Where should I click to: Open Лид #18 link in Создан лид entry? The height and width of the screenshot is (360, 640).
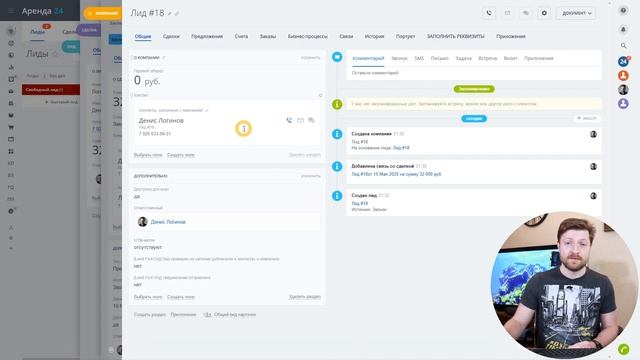360,203
